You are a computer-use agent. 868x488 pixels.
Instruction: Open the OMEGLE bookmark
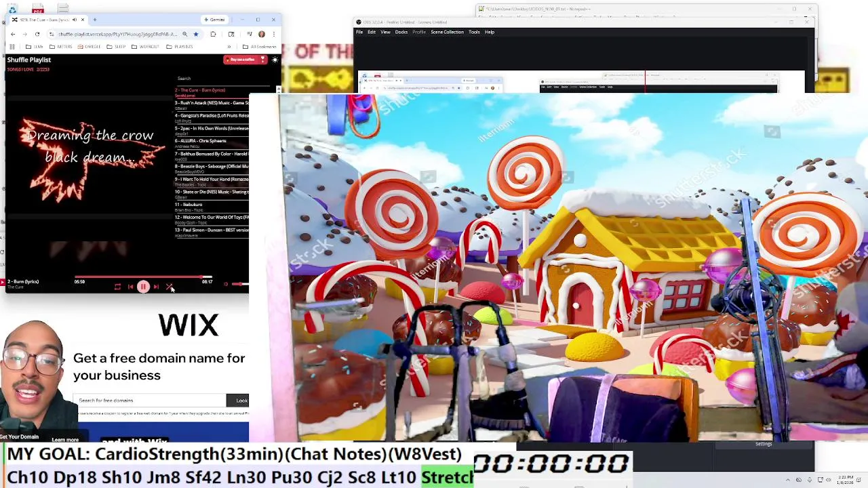click(x=89, y=47)
